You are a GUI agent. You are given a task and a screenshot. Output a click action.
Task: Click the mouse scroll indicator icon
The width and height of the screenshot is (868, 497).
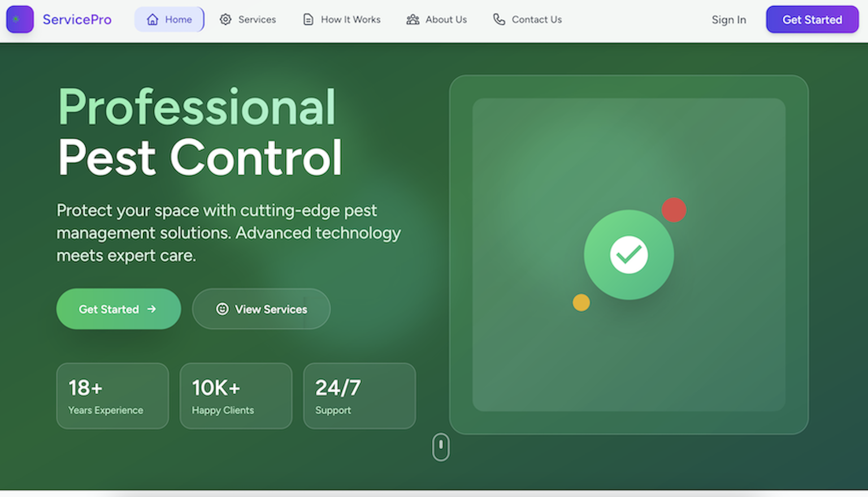point(441,447)
